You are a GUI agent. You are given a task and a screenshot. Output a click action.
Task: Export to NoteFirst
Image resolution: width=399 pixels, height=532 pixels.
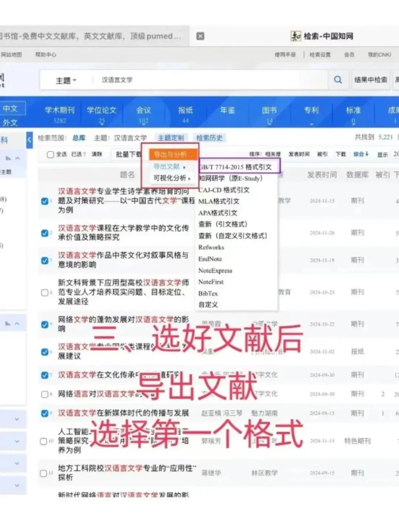coord(211,282)
